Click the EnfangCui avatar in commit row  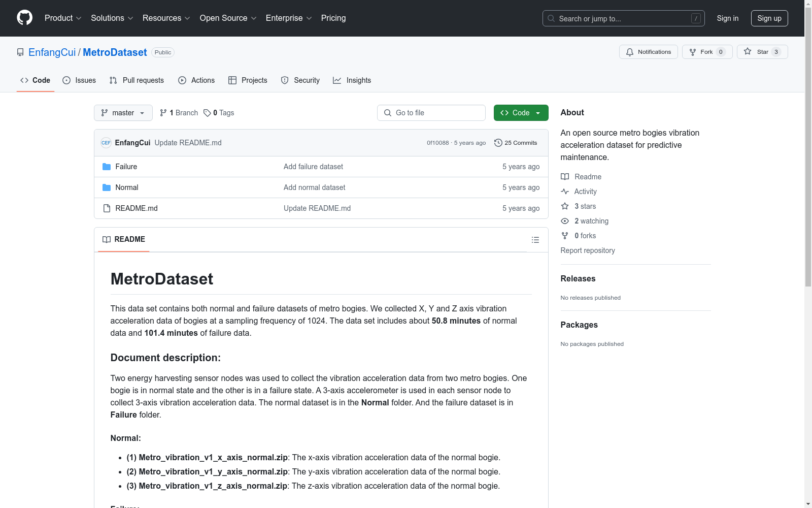pyautogui.click(x=106, y=143)
